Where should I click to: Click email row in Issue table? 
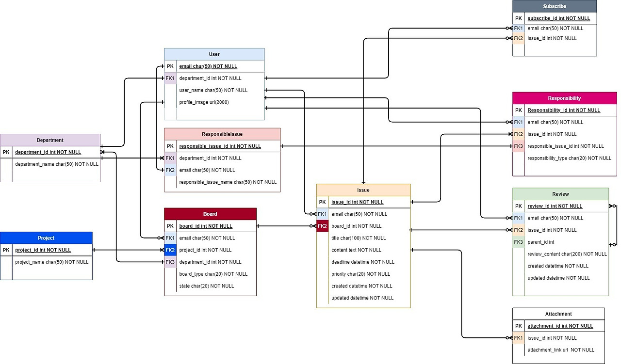click(363, 214)
